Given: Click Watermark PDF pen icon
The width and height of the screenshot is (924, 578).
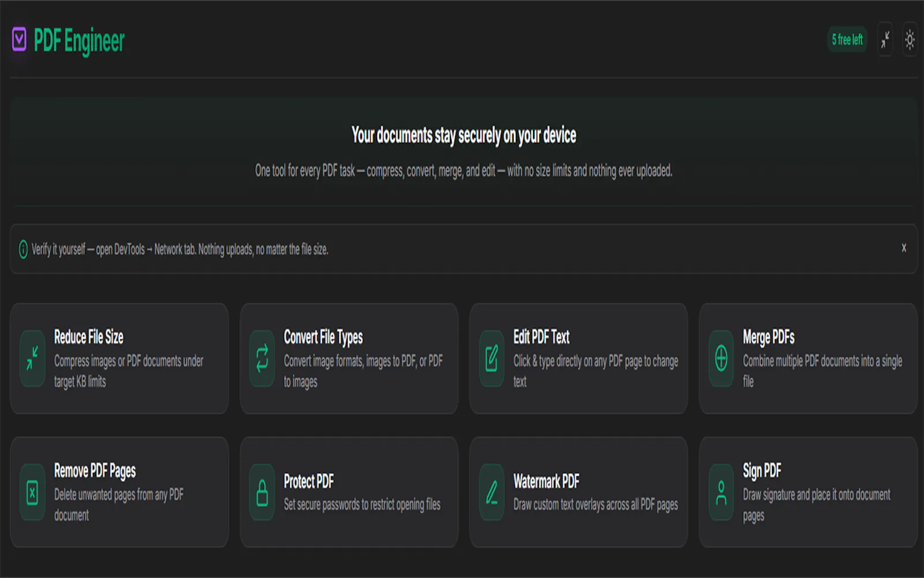Looking at the screenshot, I should pyautogui.click(x=491, y=492).
